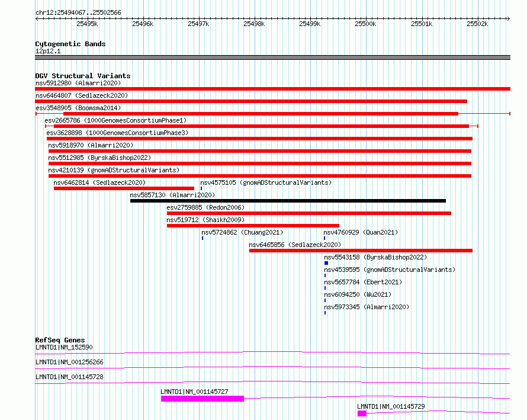The image size is (527, 420).
Task: Click the chr12:25494067..25502566 coordinates
Action: point(78,12)
